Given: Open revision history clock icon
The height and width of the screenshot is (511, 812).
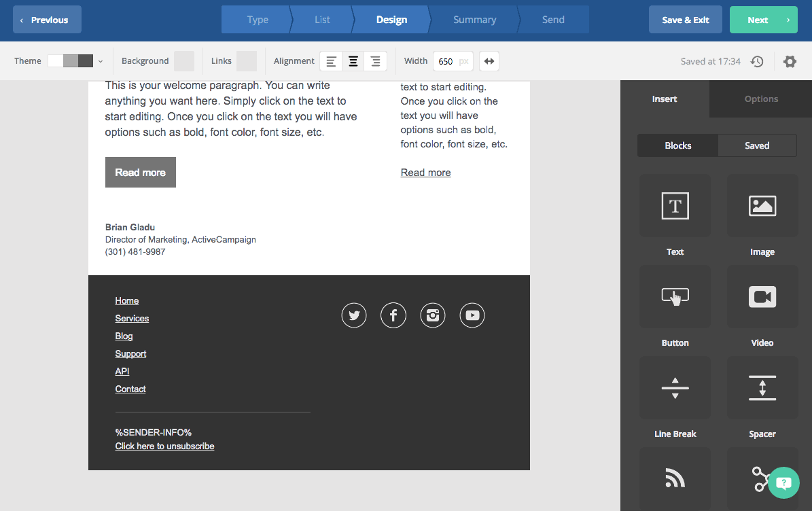Looking at the screenshot, I should [x=757, y=61].
